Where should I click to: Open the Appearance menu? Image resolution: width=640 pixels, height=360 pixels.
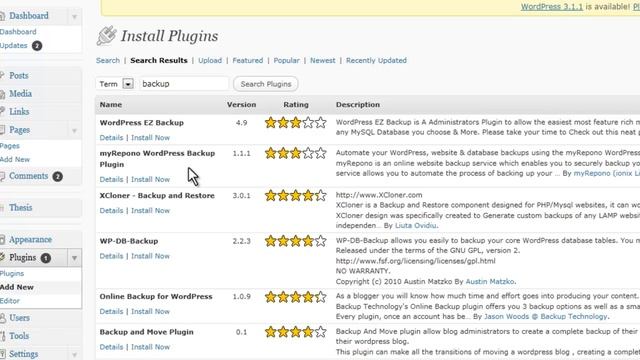(x=31, y=240)
